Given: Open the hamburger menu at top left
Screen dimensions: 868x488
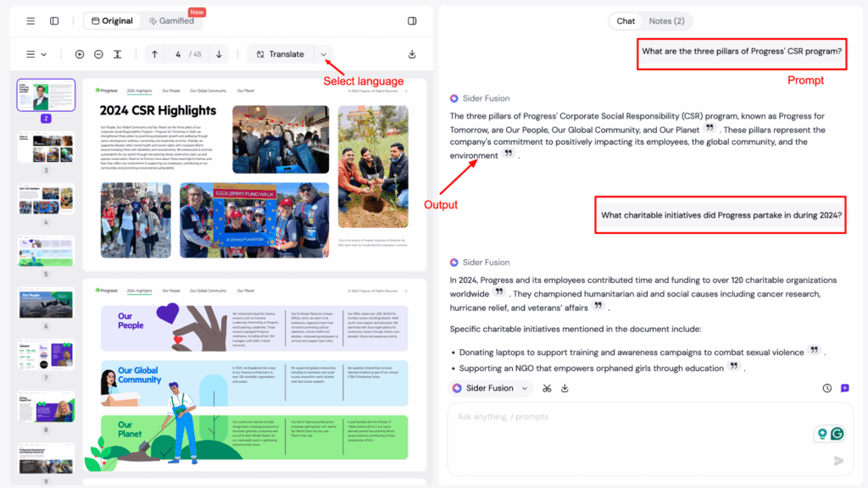Looking at the screenshot, I should [31, 20].
